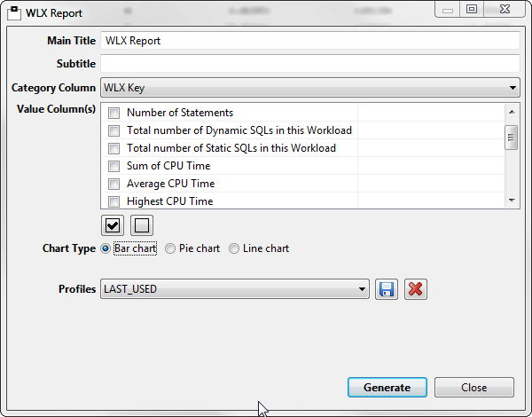Check Total number of Dynamic SQLs option
Viewport: 532px width, 417px height.
coord(113,130)
